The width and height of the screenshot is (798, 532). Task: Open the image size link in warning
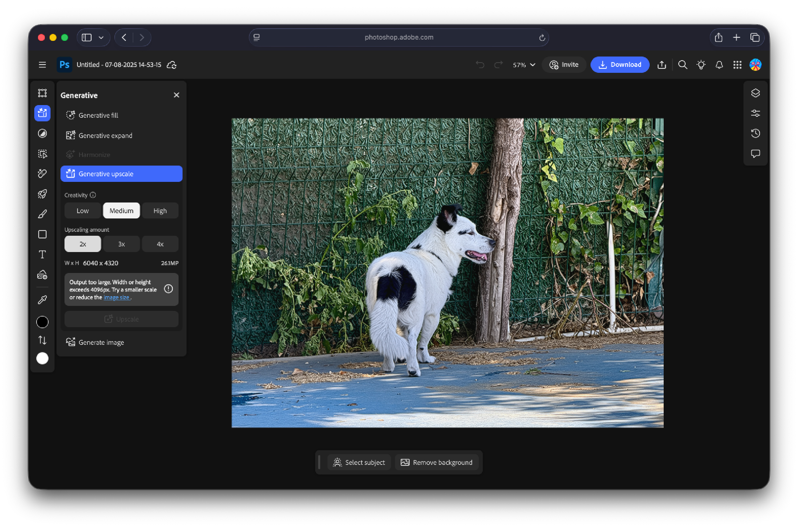pos(117,297)
